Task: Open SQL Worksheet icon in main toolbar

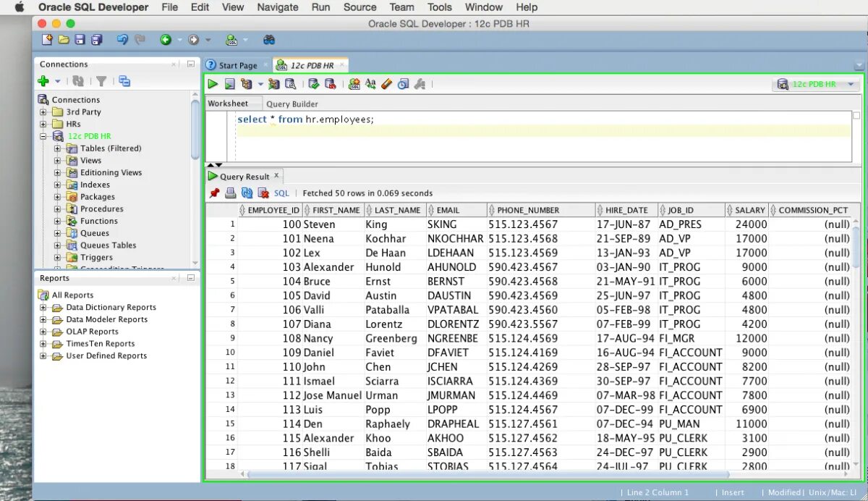Action: click(231, 40)
